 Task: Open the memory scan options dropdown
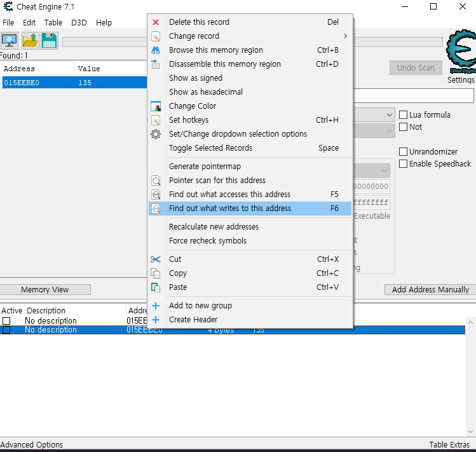click(384, 171)
